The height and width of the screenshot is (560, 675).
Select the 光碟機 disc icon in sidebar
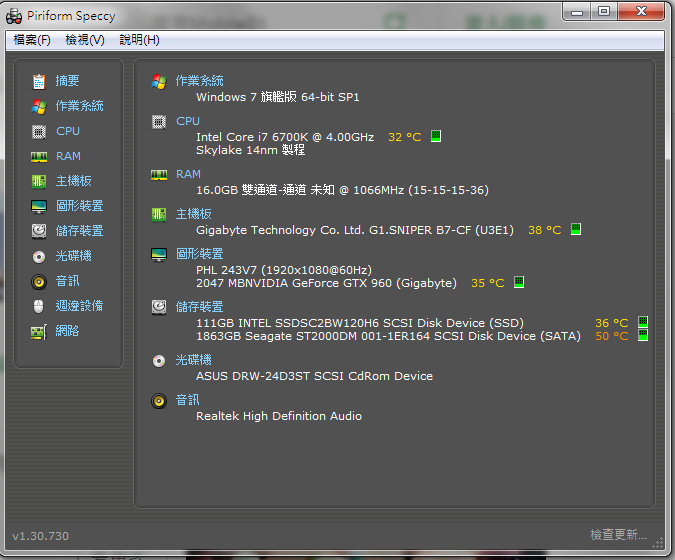click(39, 257)
